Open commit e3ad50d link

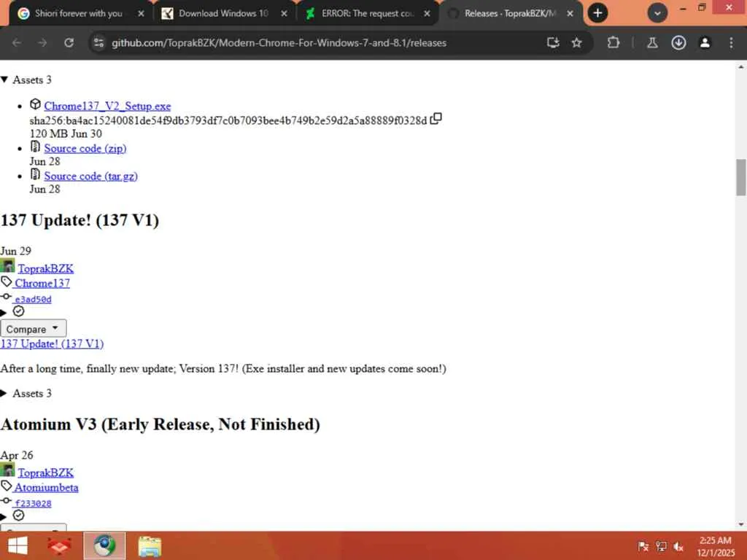tap(33, 300)
